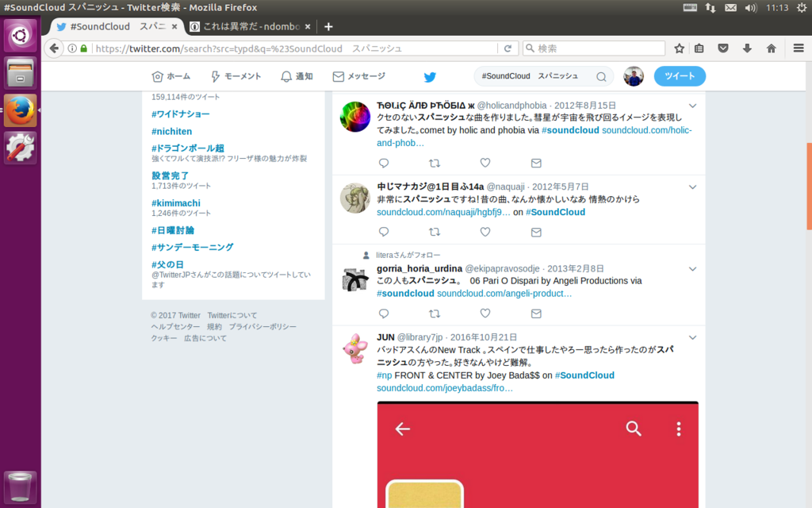Image resolution: width=812 pixels, height=508 pixels.
Task: Open soundcloud.com/joeybadass link
Action: (x=445, y=387)
